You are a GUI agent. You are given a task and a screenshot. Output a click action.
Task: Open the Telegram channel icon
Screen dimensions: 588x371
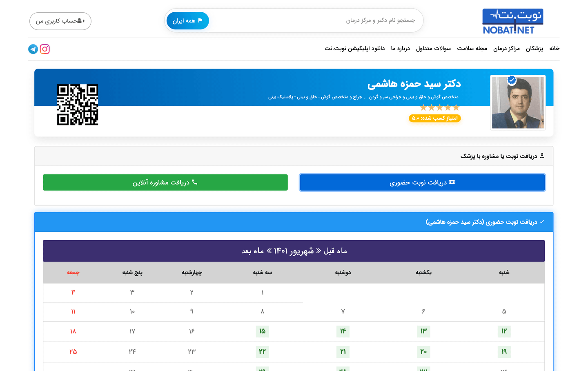click(33, 49)
